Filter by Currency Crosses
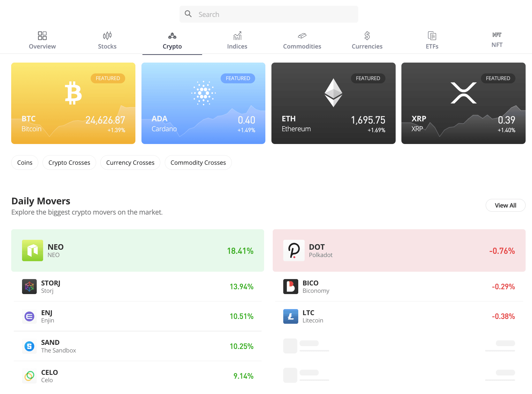Viewport: 532px width, 394px height. point(130,163)
